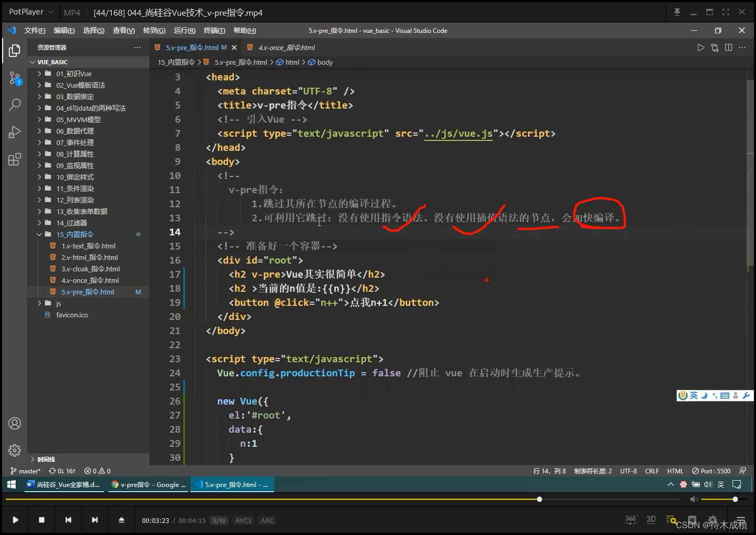Collapse the VUE_BASIC root folder
756x535 pixels.
tap(33, 62)
